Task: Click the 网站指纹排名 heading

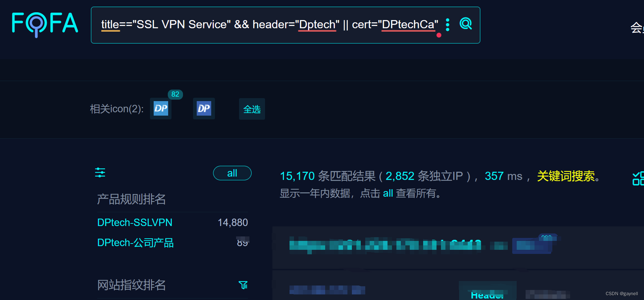Action: pyautogui.click(x=131, y=285)
